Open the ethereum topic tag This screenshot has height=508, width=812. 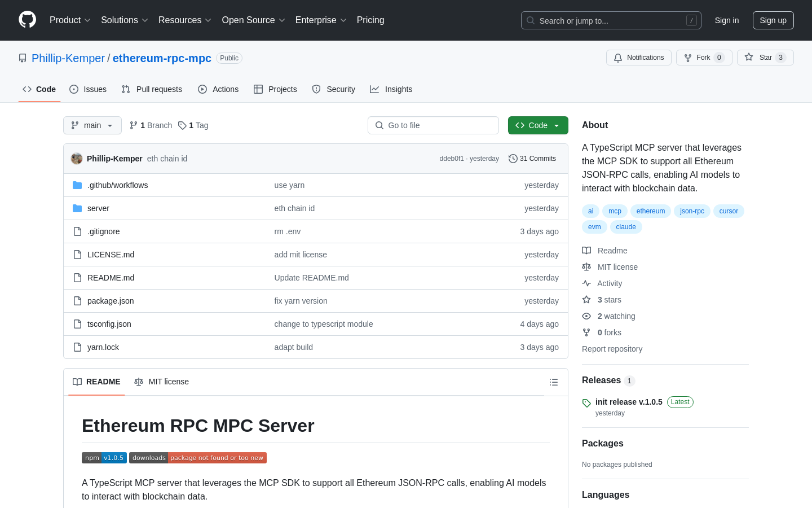point(651,211)
